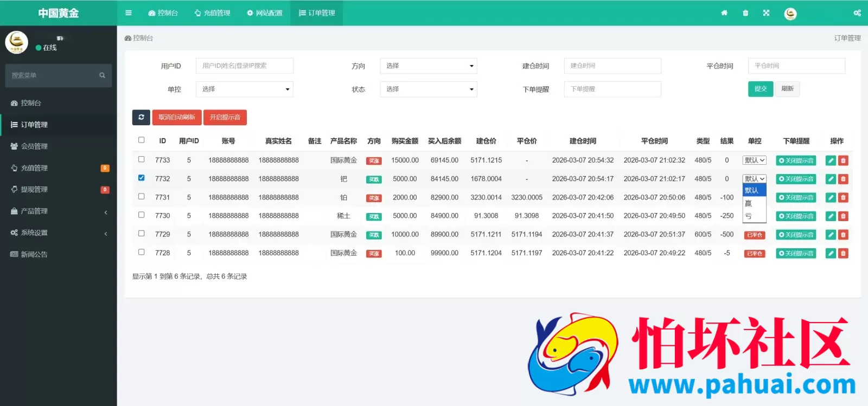Viewport: 868px width, 406px height.
Task: Open settings gears icon at top right
Action: point(857,12)
